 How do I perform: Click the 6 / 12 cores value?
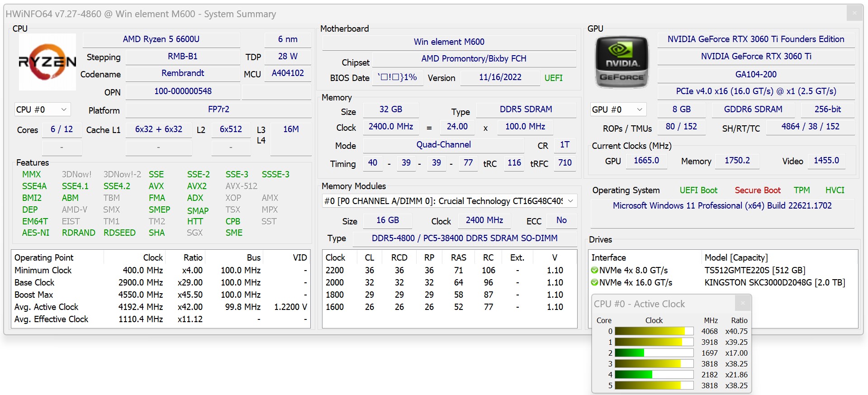[62, 129]
